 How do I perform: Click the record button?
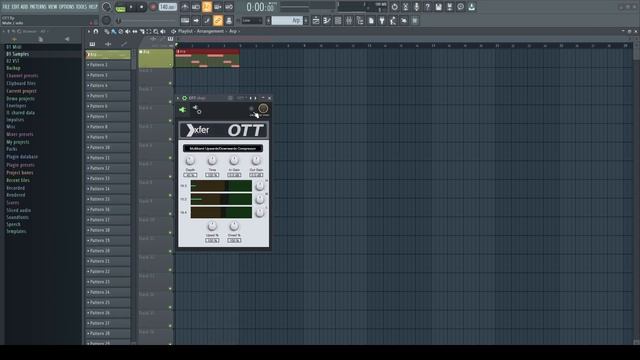153,7
